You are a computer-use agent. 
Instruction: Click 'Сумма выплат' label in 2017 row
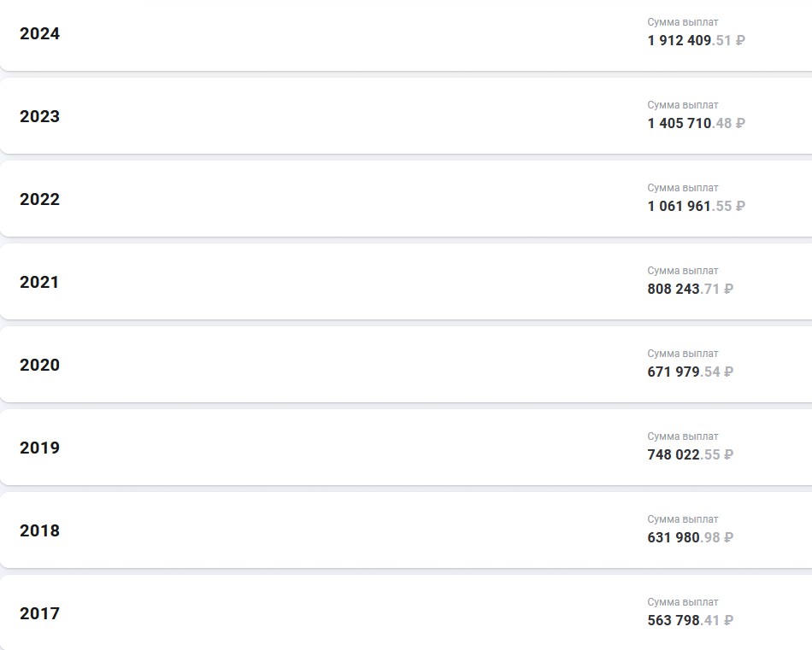pos(683,602)
